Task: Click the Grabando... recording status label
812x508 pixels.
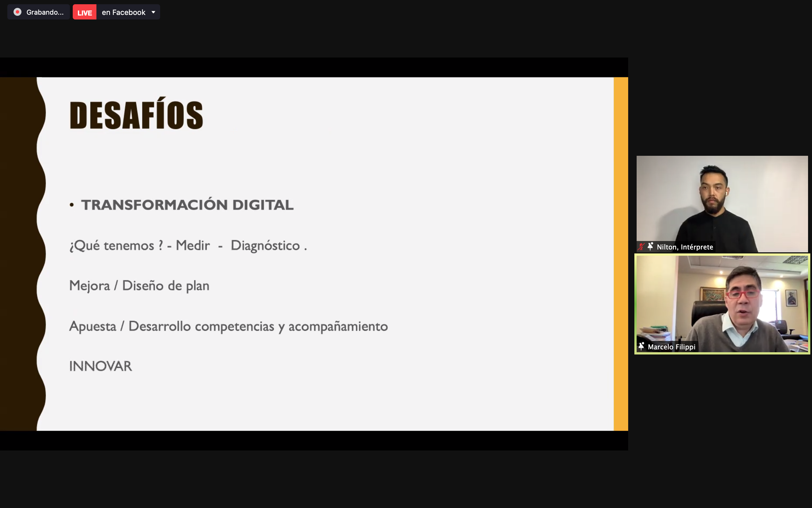Action: [45, 12]
